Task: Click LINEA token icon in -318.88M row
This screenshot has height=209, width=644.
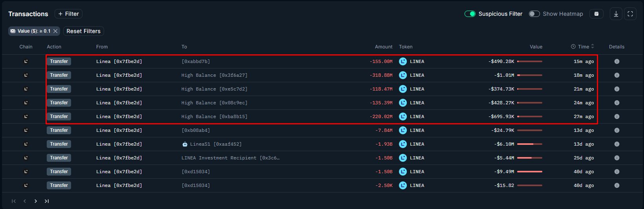Action: point(402,75)
